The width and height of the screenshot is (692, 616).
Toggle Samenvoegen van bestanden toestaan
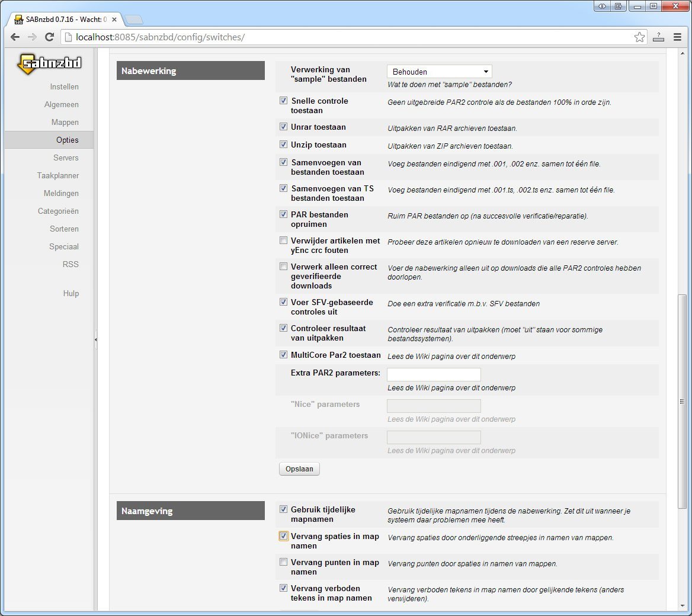[283, 162]
